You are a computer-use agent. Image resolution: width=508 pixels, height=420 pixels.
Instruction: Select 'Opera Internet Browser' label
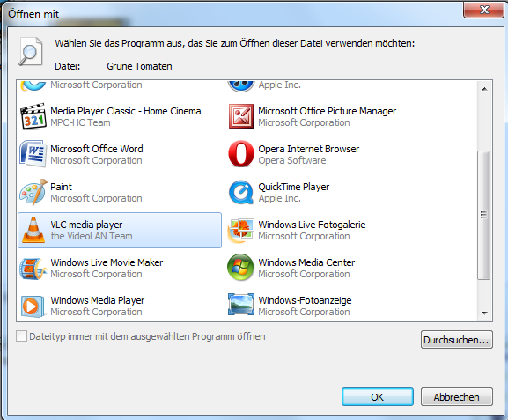(x=309, y=149)
